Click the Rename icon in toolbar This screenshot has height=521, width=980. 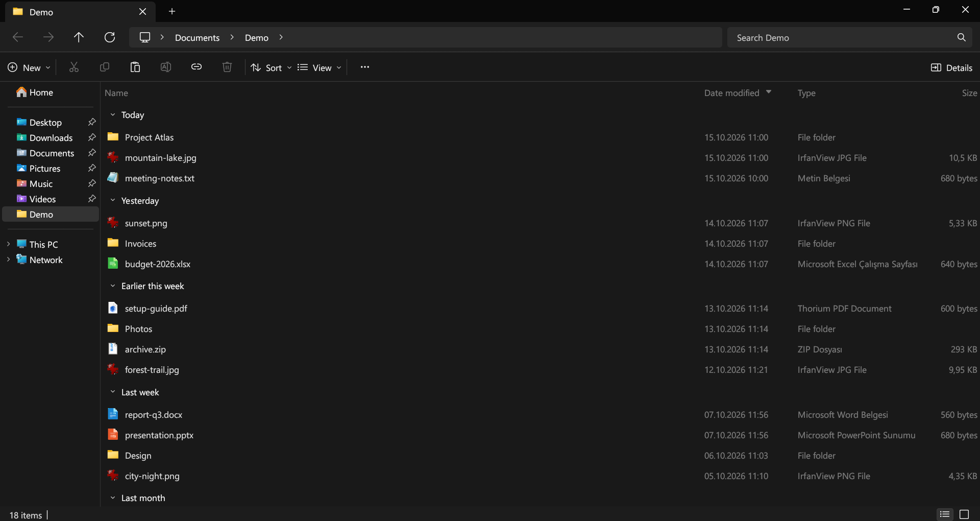[166, 67]
